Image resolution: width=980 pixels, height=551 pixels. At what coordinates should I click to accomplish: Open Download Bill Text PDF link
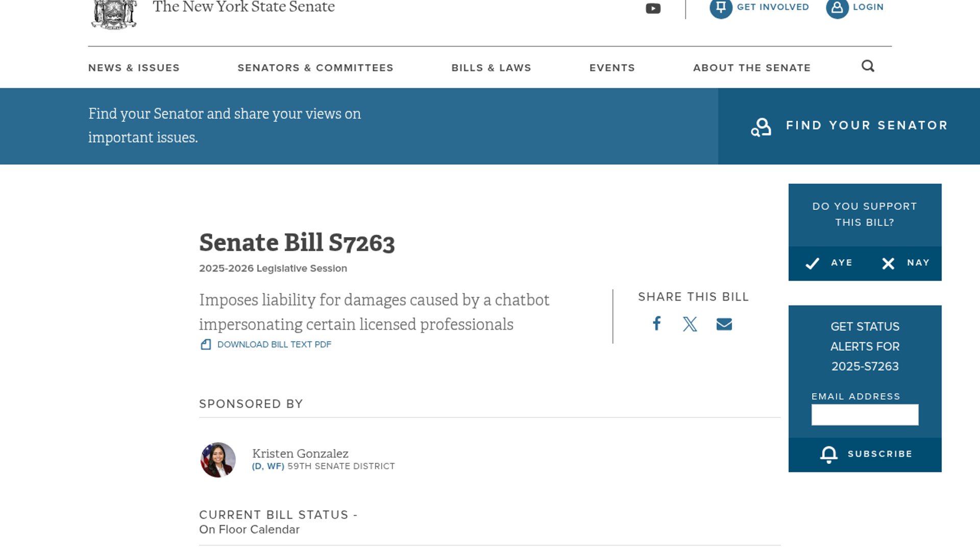click(274, 344)
